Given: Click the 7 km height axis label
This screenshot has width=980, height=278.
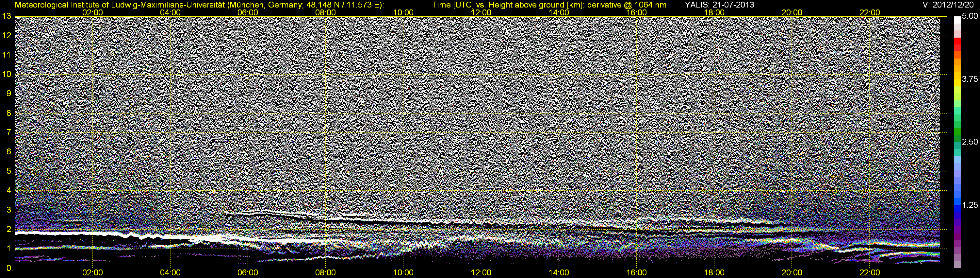Looking at the screenshot, I should pos(9,132).
